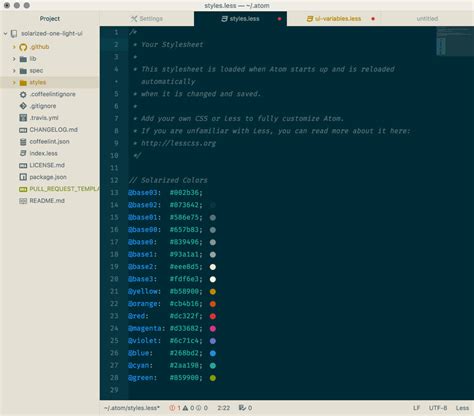Click the gear icon beside .coffeelintignore
Image resolution: width=474 pixels, height=416 pixels.
coord(23,94)
